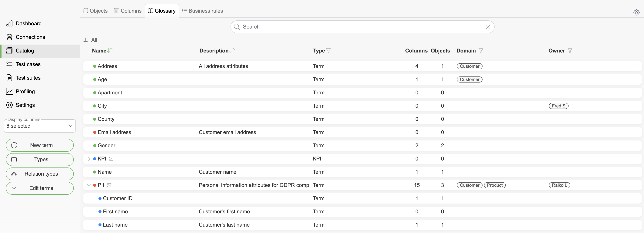The width and height of the screenshot is (644, 233).
Task: Click the Fred S owner tag
Action: 559,106
